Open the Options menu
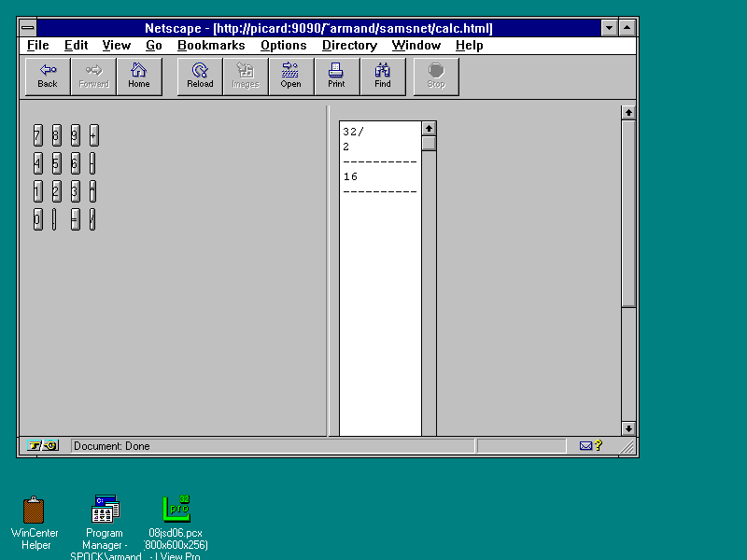Screen dimensions: 747x560 click(284, 45)
